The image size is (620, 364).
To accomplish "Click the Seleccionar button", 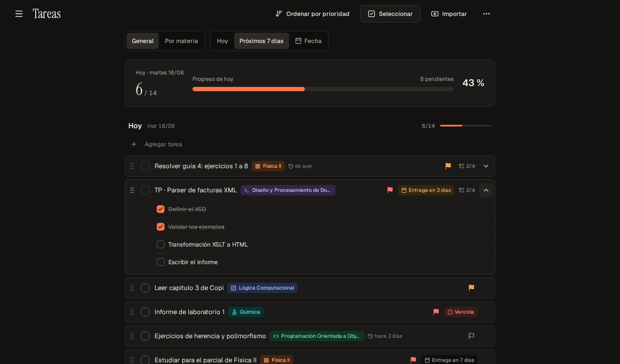I will (x=390, y=14).
